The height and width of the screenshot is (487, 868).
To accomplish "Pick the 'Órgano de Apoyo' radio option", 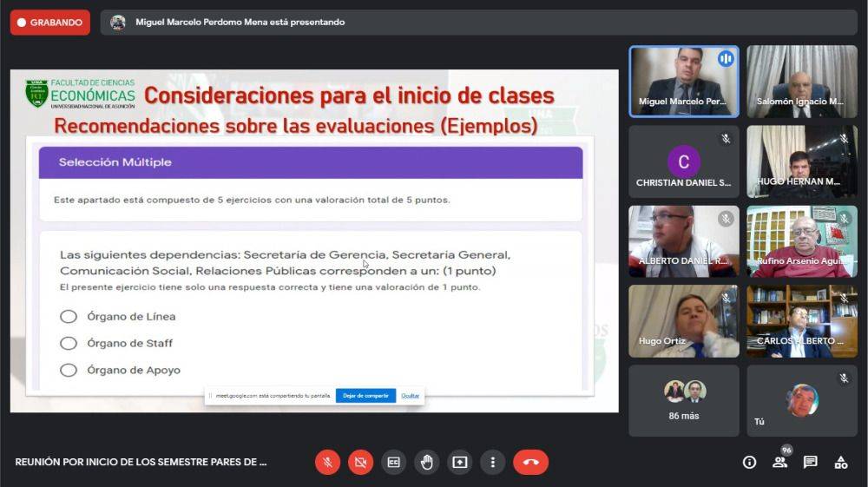I will coord(69,371).
